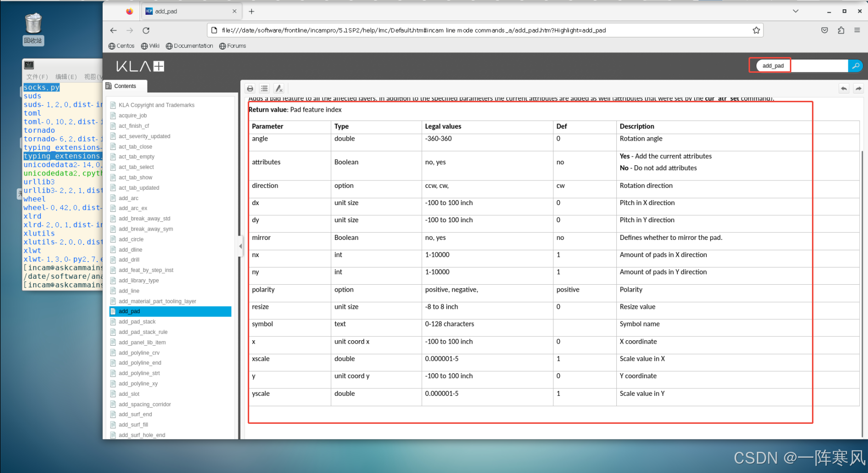This screenshot has width=868, height=473.
Task: Open the add_surf_fill topic
Action: pos(133,425)
